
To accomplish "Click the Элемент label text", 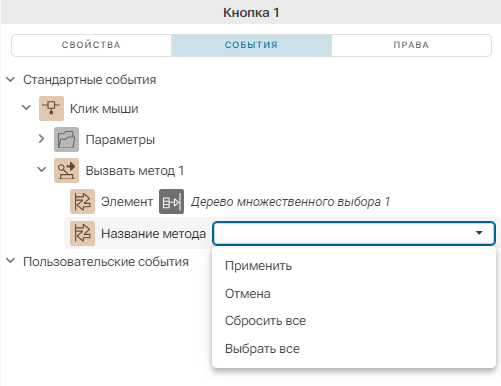I will click(127, 202).
